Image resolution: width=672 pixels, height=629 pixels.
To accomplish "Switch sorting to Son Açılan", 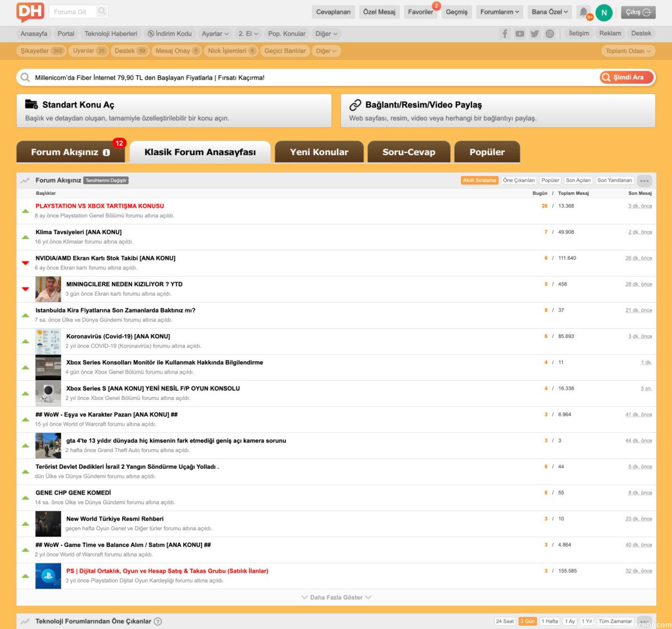I will tap(578, 180).
